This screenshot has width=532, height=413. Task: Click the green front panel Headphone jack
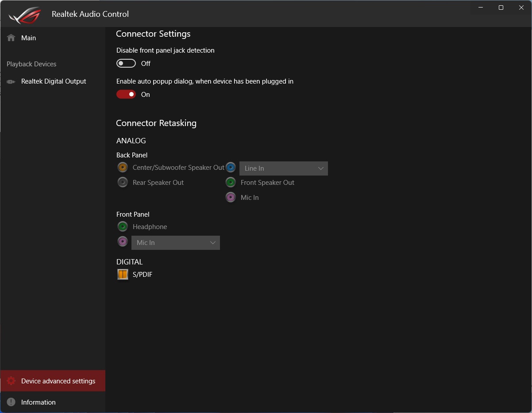(123, 226)
